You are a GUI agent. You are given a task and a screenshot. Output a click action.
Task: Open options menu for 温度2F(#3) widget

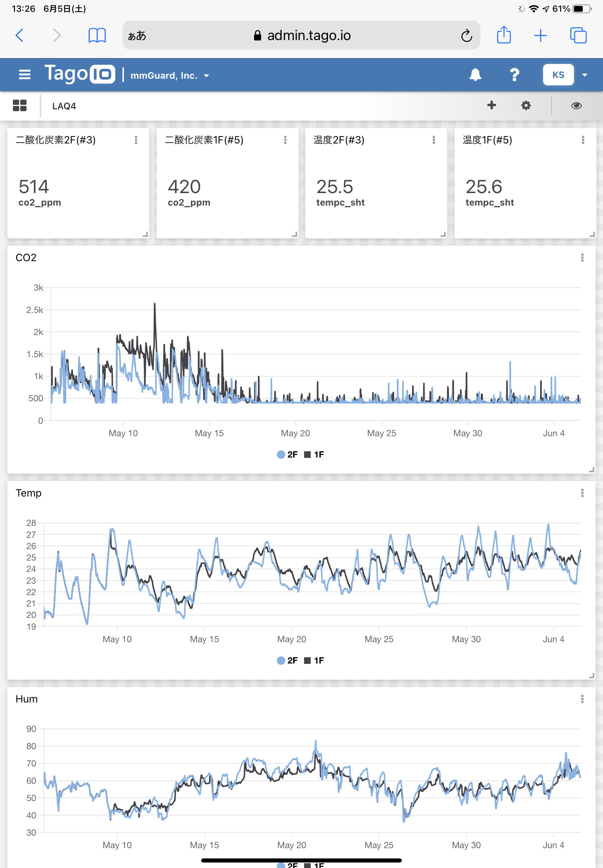pos(433,140)
